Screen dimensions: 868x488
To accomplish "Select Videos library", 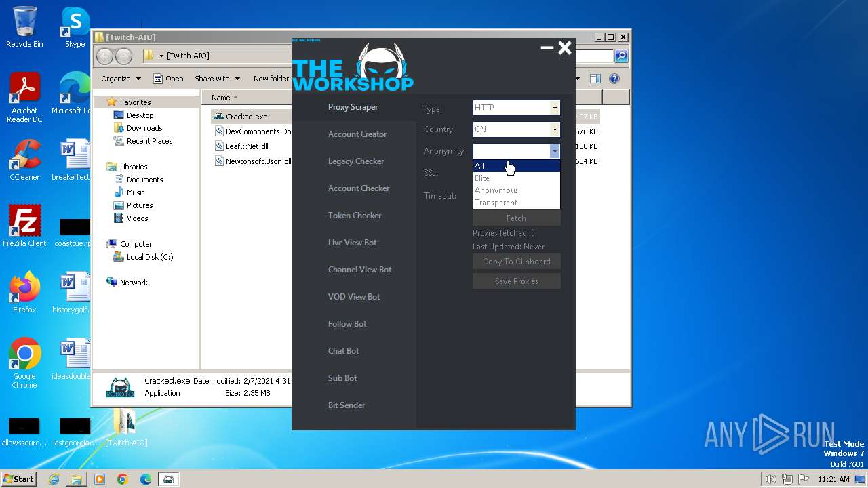I will click(x=137, y=218).
